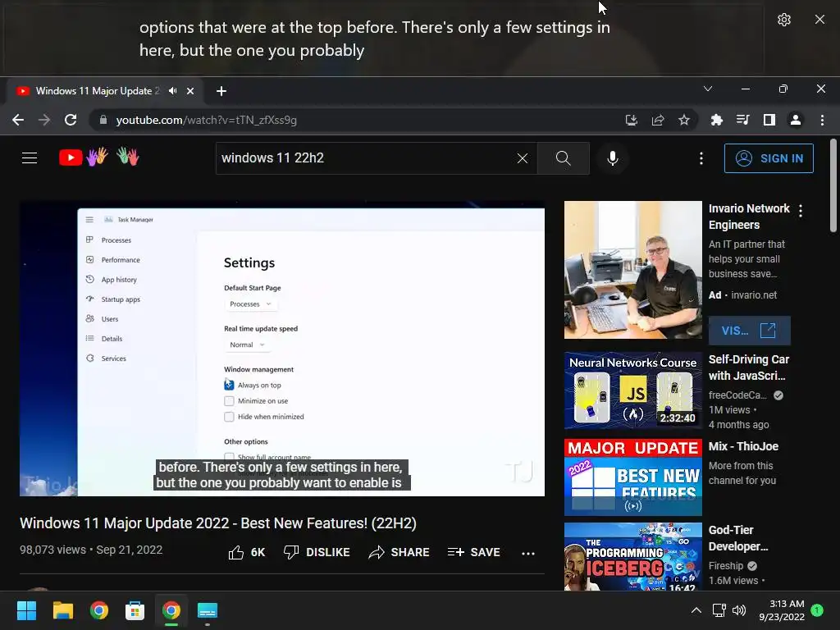Image resolution: width=840 pixels, height=630 pixels.
Task: Open God-Tier Developer video thumbnail
Action: pos(632,557)
